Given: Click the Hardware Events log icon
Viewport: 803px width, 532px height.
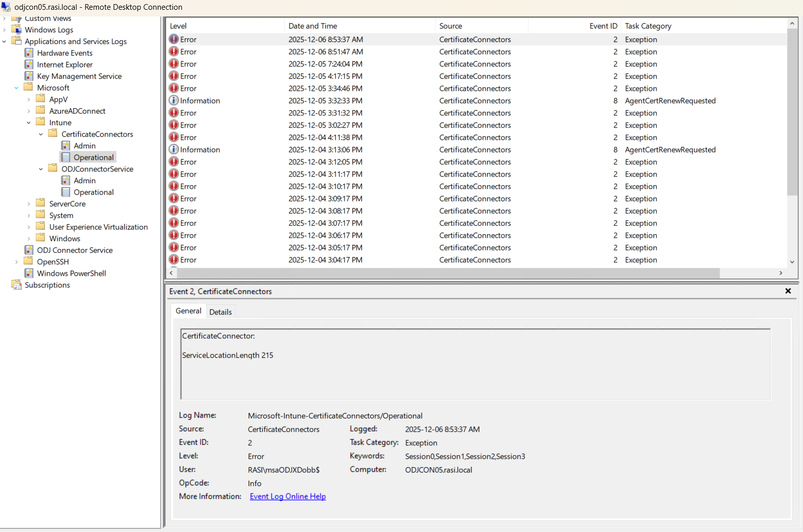Looking at the screenshot, I should coord(29,53).
